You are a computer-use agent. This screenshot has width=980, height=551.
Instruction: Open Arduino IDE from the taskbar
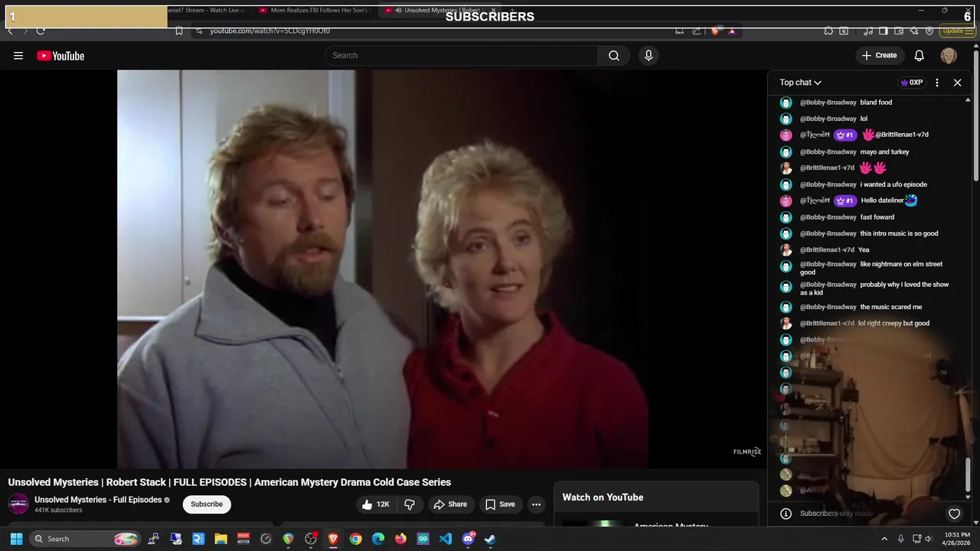pyautogui.click(x=423, y=539)
